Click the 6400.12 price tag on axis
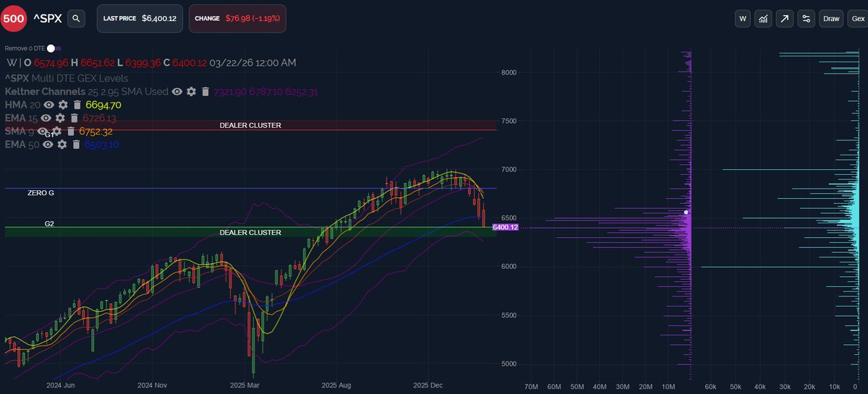 (x=505, y=228)
